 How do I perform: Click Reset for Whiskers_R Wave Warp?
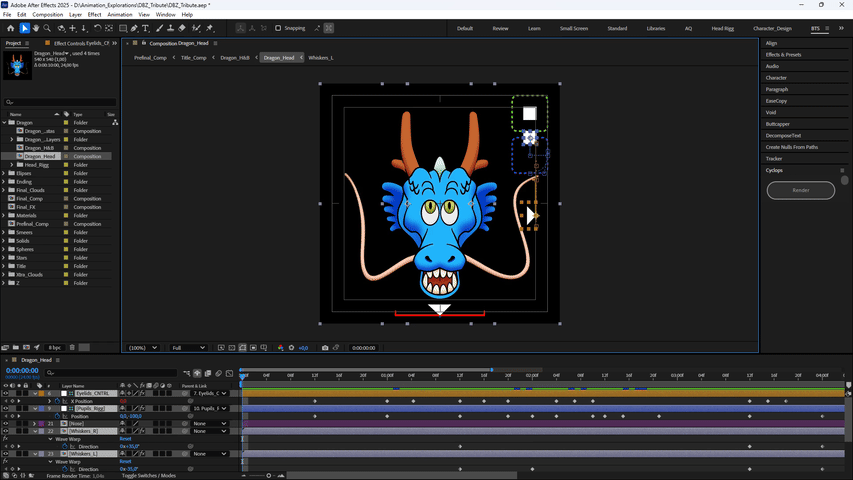pos(125,439)
